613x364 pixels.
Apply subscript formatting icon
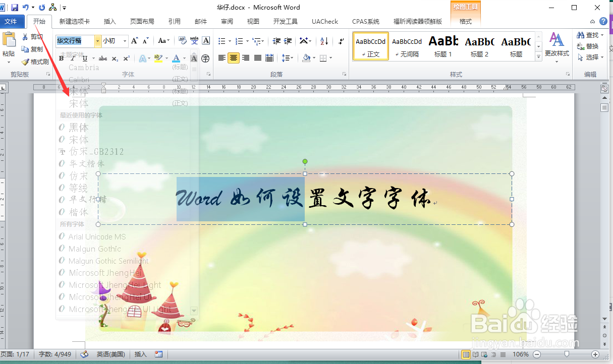115,58
